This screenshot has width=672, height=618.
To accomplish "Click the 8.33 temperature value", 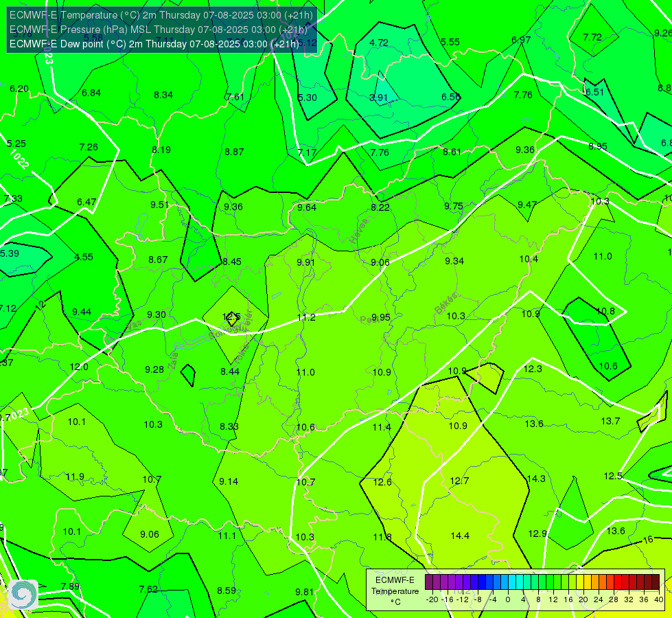I will (229, 426).
